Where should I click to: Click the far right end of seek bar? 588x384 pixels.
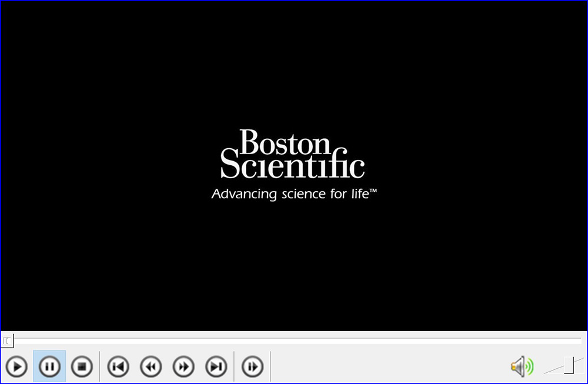tap(579, 340)
